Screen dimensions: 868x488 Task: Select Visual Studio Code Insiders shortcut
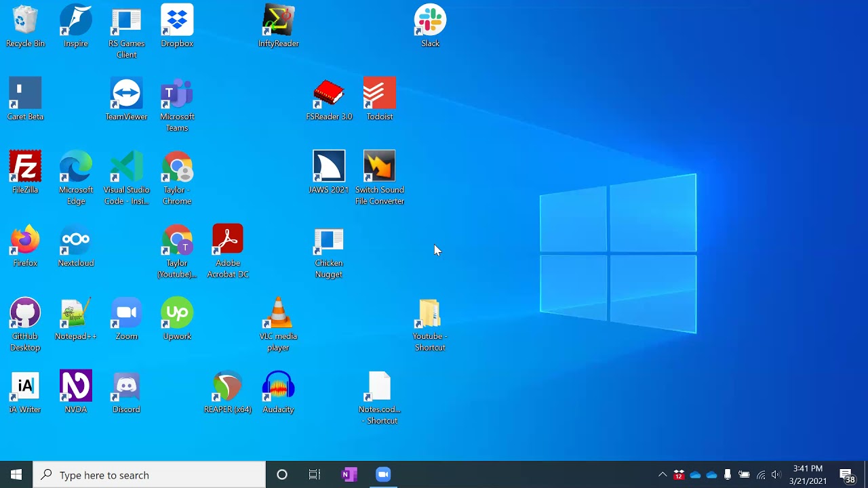[126, 179]
